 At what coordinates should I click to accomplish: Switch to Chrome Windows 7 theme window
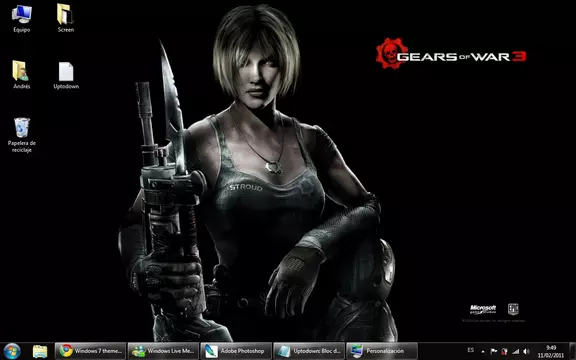tap(90, 351)
